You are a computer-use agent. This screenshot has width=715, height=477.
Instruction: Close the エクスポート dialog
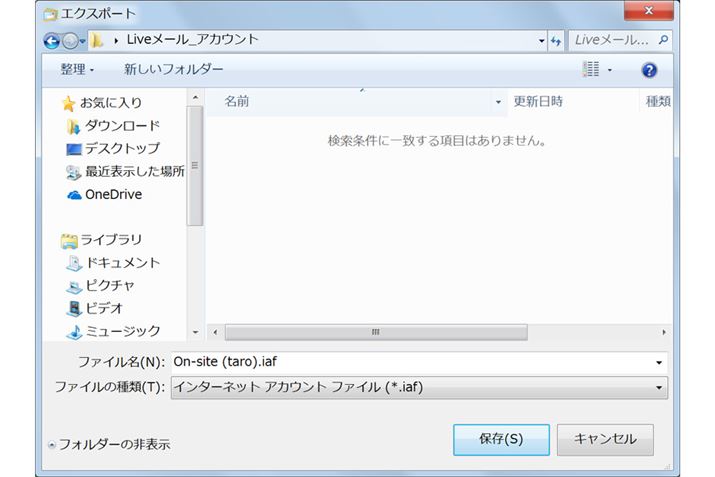tap(648, 10)
